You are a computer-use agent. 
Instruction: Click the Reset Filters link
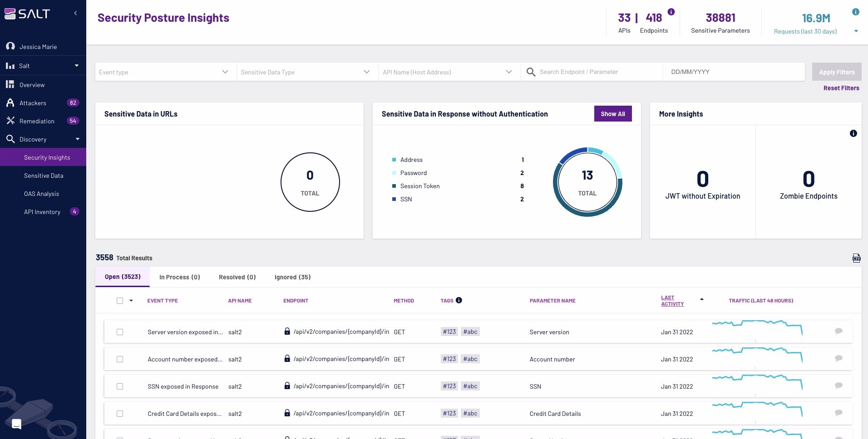pos(841,88)
